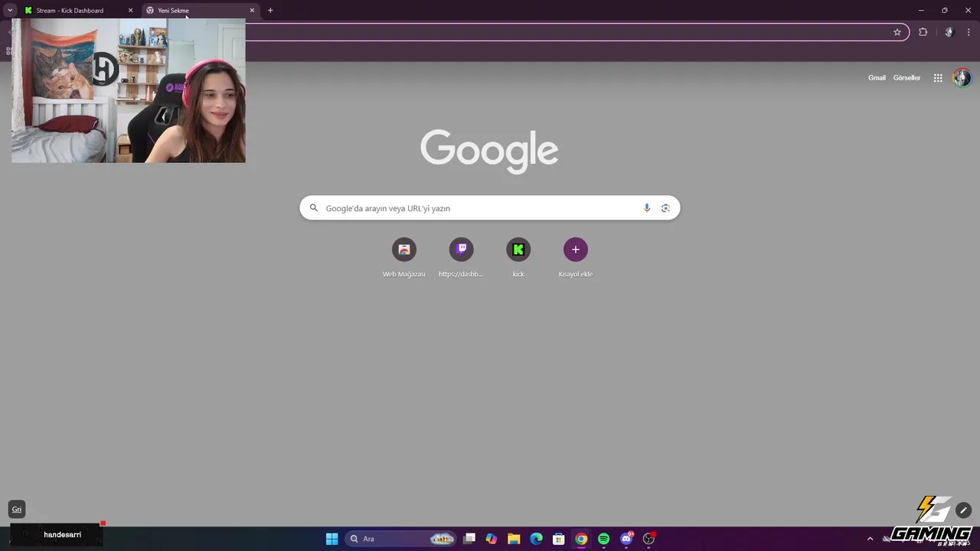
Task: Open the Extensions puzzle icon
Action: 923,32
